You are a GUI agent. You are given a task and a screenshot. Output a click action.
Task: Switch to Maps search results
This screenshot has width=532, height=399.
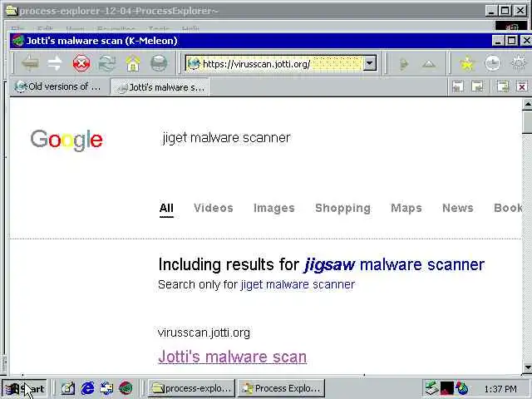[x=406, y=208]
